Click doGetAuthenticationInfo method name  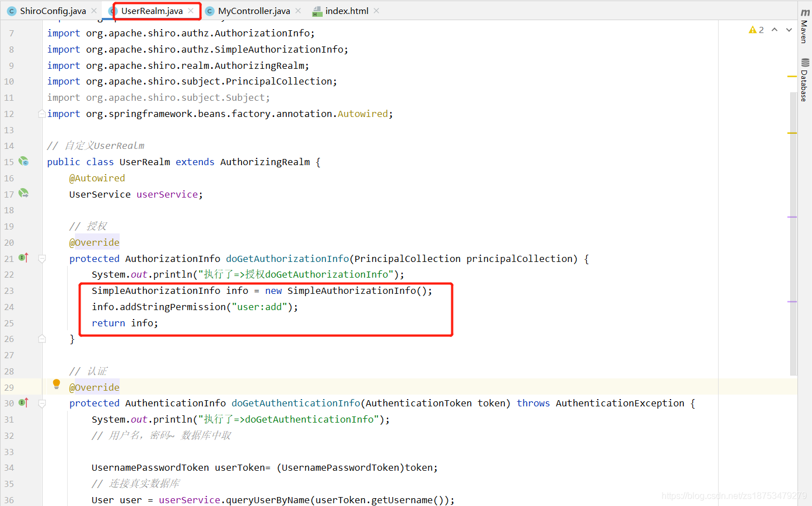click(296, 403)
